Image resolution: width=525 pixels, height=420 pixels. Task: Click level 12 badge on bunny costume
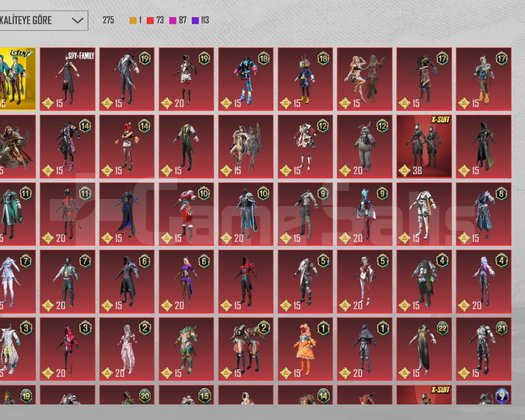tap(383, 126)
